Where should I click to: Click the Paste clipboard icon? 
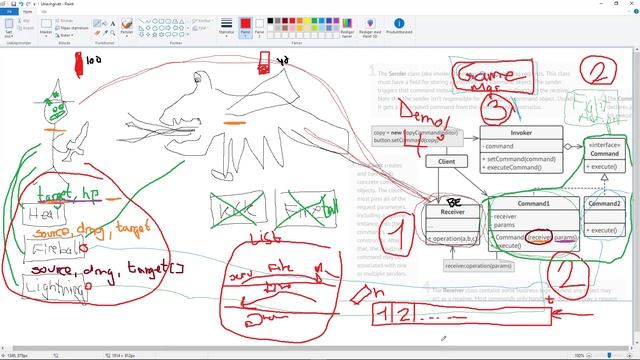coord(9,24)
